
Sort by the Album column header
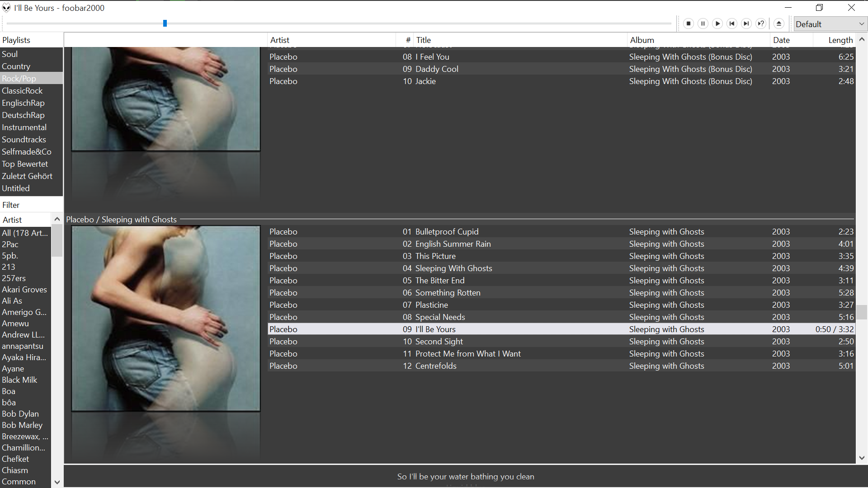pos(698,40)
